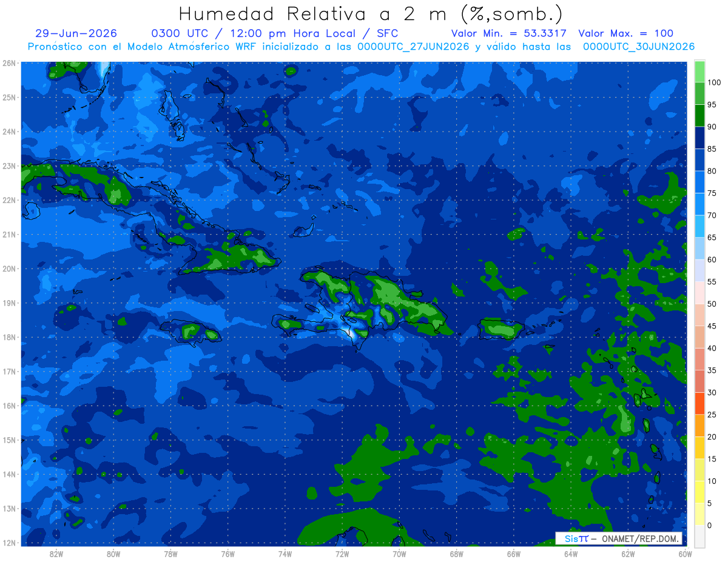
Task: Click the 80W longitude axis label
Action: [113, 554]
